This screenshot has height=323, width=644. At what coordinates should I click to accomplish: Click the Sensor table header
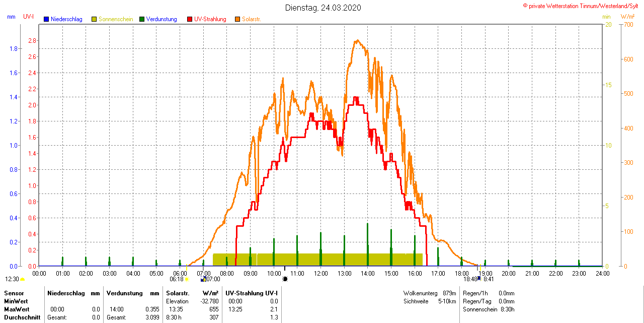(x=13, y=293)
